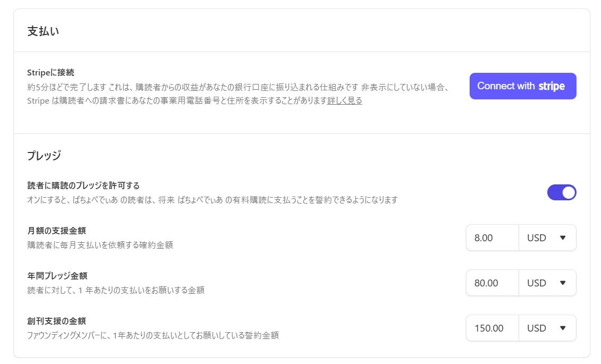Select description 購読者に毎月支払いを依頼する確約金額
The width and height of the screenshot is (601, 364).
[x=100, y=245]
